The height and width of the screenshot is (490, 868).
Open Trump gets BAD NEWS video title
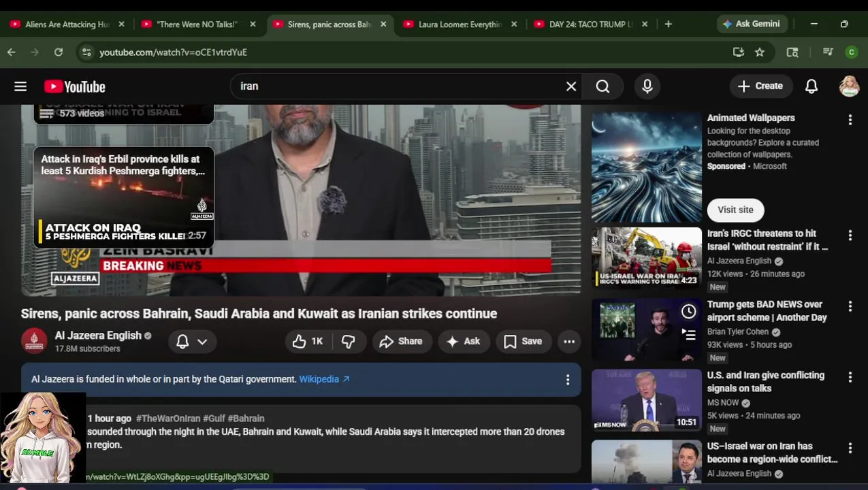coord(767,311)
